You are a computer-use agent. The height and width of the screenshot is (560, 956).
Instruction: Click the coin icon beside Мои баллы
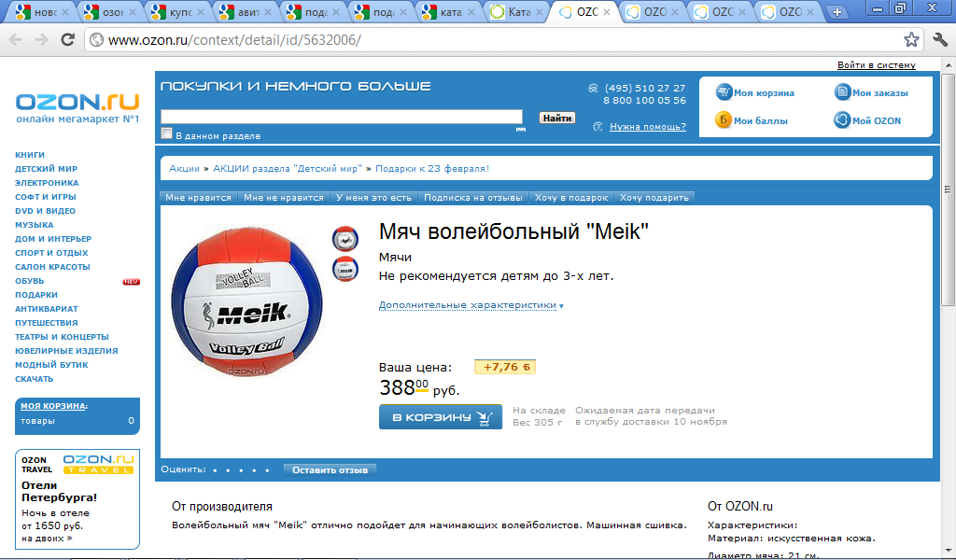(x=724, y=120)
